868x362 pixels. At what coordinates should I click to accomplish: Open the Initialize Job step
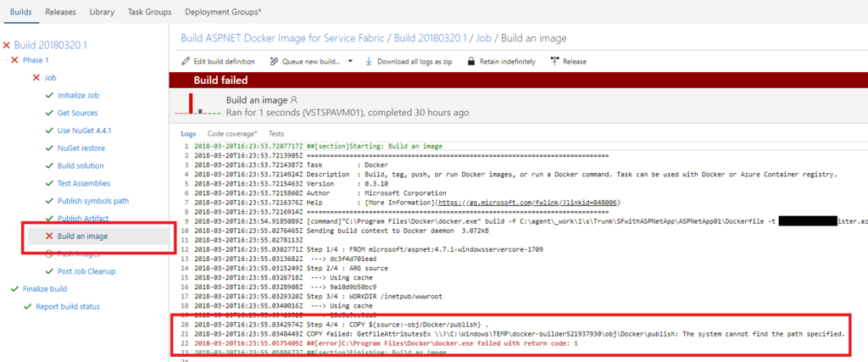[x=78, y=95]
